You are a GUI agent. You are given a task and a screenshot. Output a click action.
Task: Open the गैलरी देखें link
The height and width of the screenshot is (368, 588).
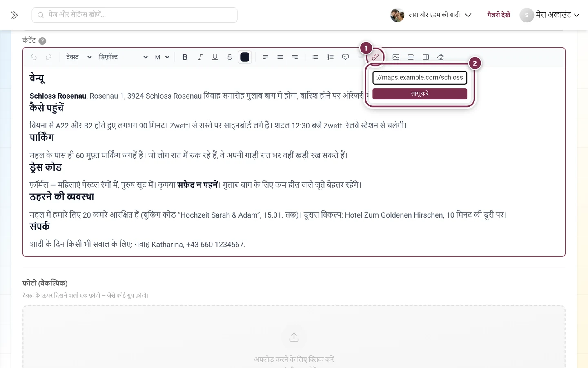coord(499,15)
